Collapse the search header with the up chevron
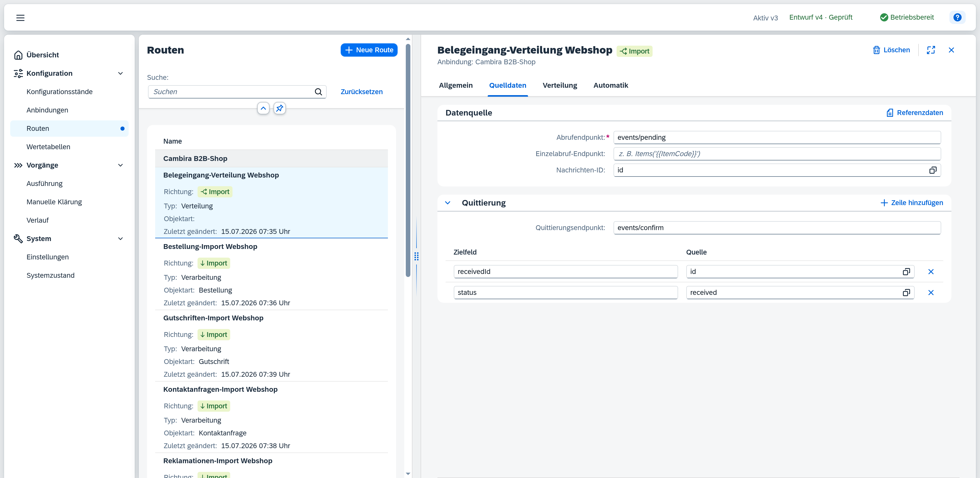The height and width of the screenshot is (478, 980). click(263, 108)
